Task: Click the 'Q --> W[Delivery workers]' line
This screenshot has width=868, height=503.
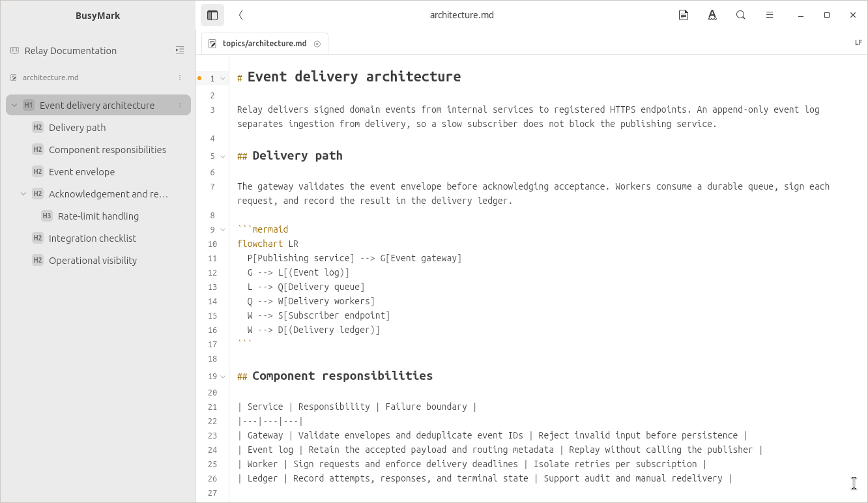Action: [x=311, y=301]
